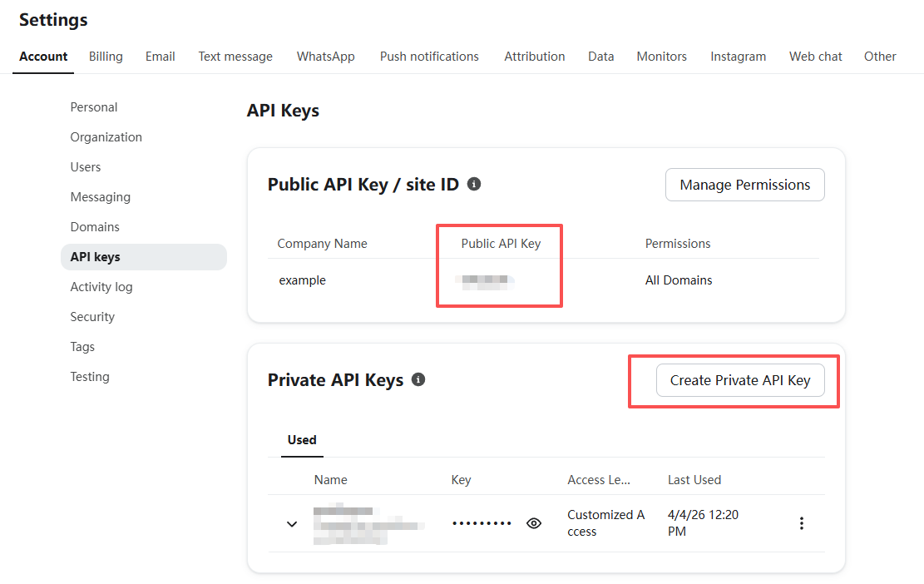The image size is (924, 584).
Task: Go to Security in the left sidebar
Action: [92, 317]
